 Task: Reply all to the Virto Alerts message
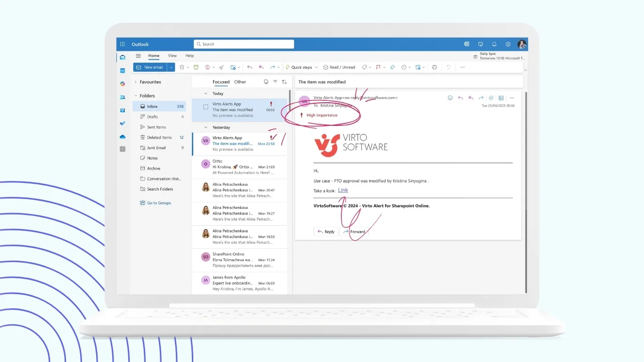tap(471, 98)
